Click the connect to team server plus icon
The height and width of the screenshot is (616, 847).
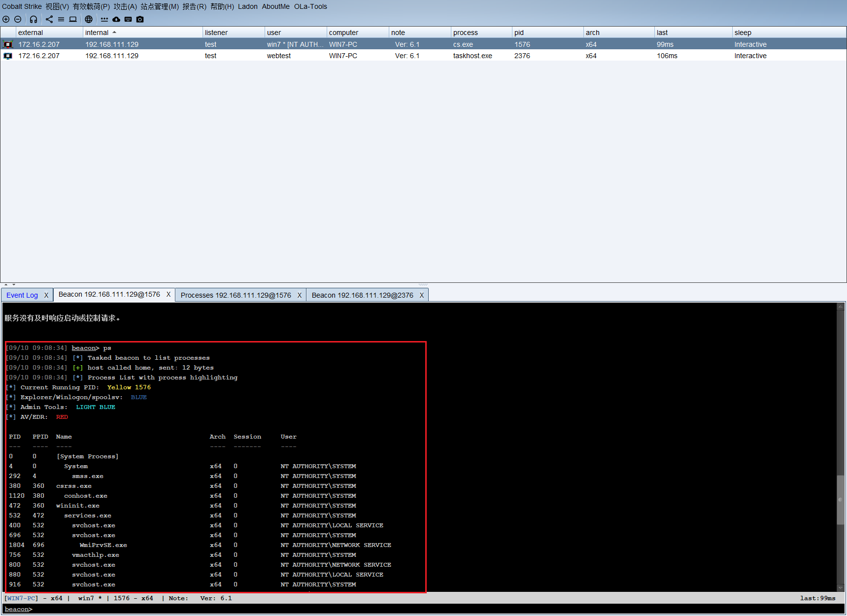tap(6, 19)
